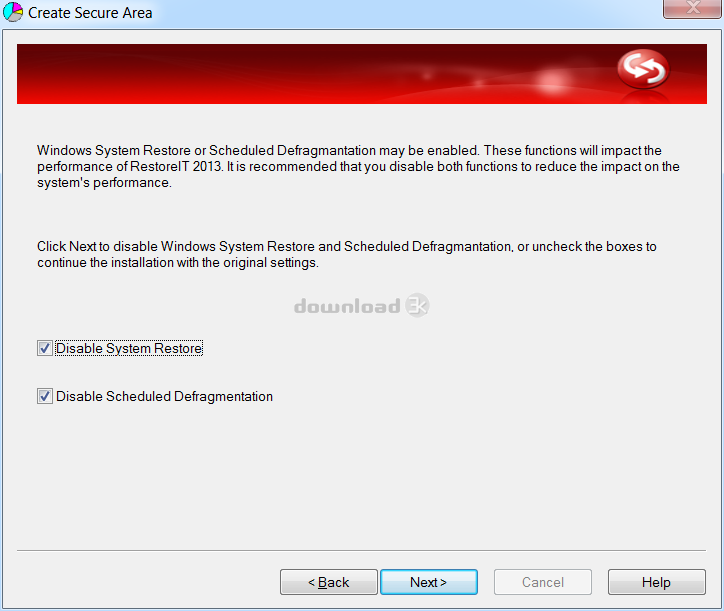Go back with the Back button
The width and height of the screenshot is (724, 611).
click(328, 582)
